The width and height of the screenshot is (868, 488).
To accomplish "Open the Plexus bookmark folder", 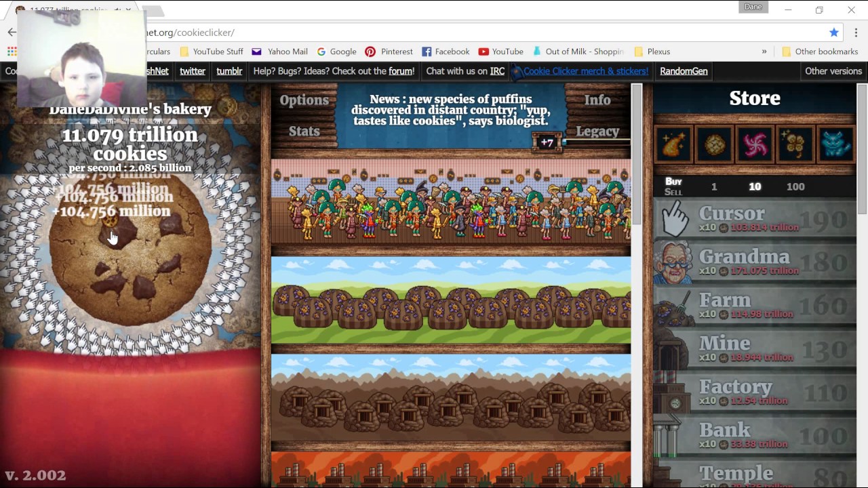I will (652, 52).
